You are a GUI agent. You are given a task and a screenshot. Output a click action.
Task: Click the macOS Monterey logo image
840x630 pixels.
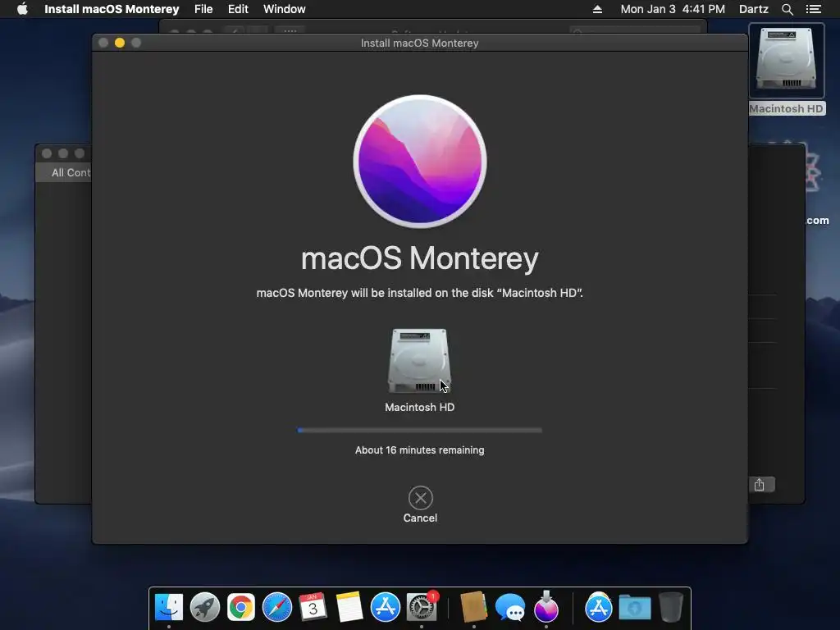click(x=420, y=162)
